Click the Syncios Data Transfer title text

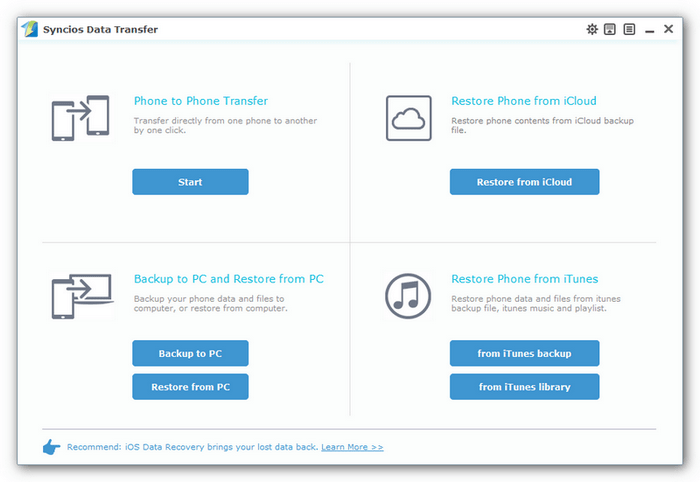[100, 29]
